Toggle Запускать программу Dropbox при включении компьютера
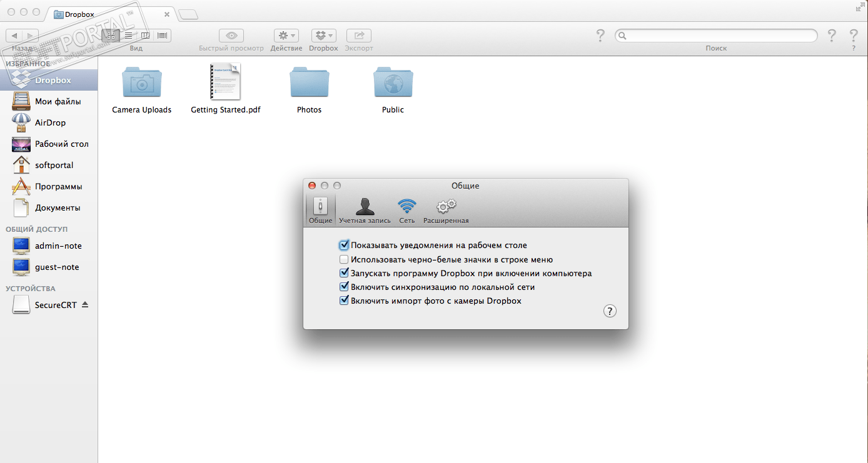 344,273
